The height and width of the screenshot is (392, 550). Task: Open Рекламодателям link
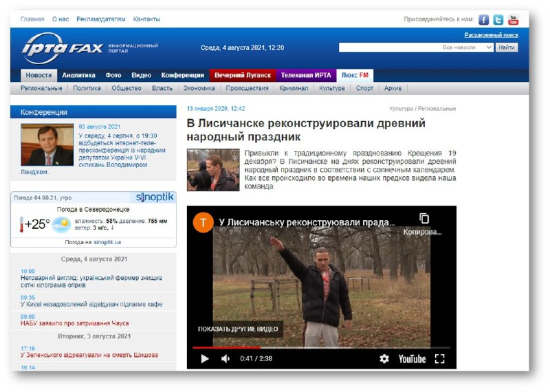100,19
